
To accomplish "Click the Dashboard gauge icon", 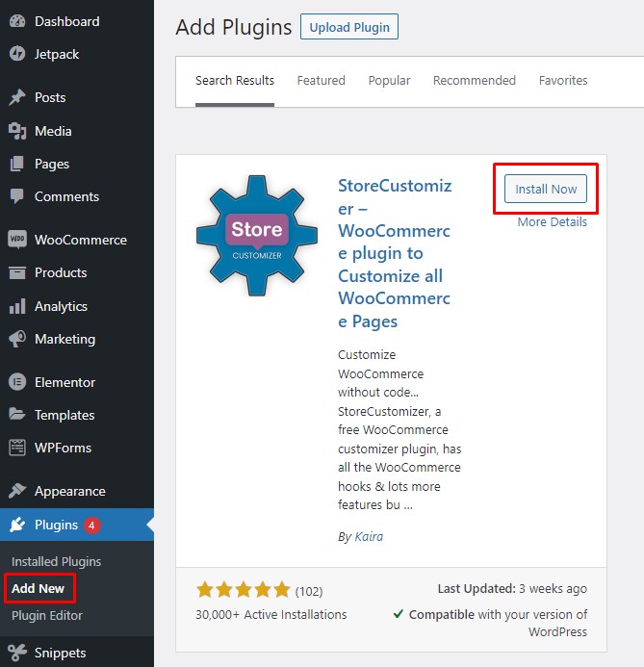I will point(17,21).
